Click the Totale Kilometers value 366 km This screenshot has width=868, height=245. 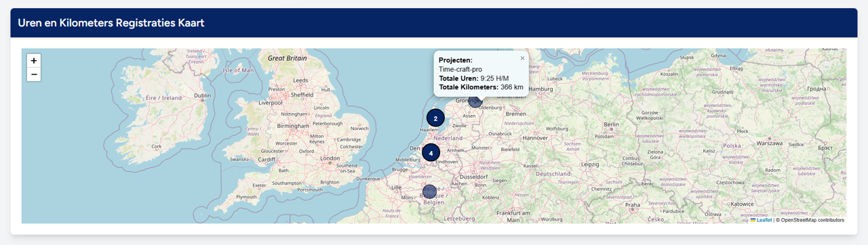[512, 87]
